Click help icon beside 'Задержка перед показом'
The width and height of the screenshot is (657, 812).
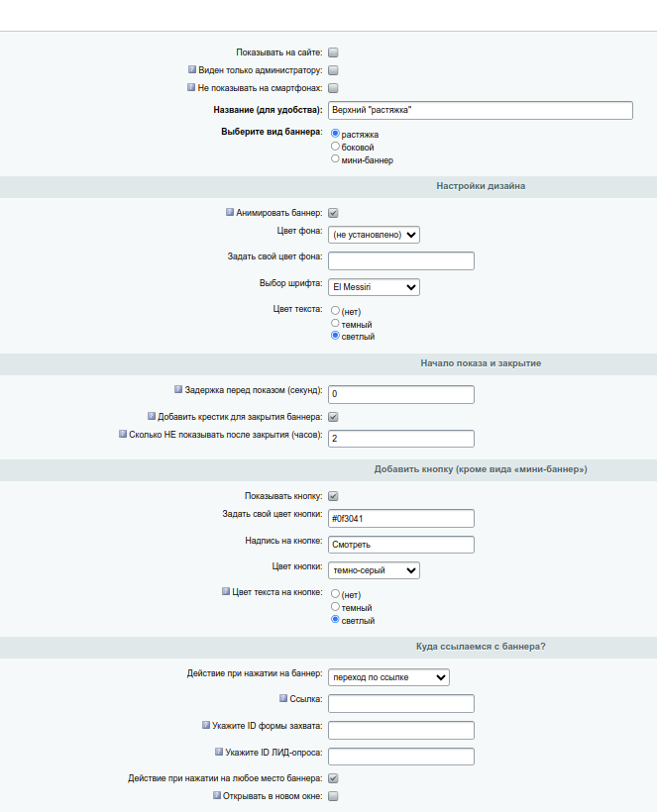tap(178, 389)
